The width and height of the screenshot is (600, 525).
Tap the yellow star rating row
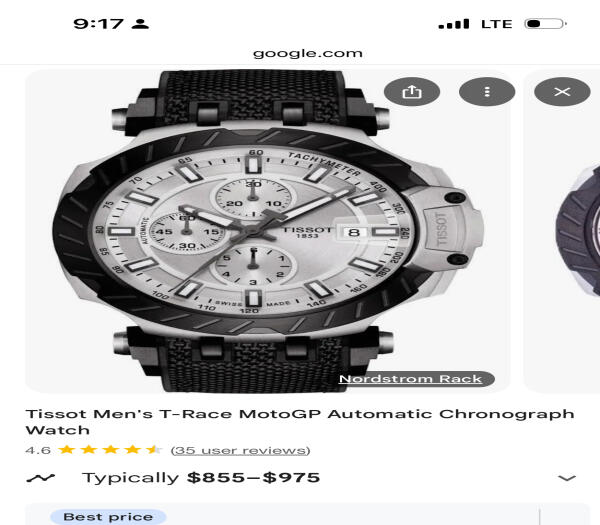tap(110, 450)
